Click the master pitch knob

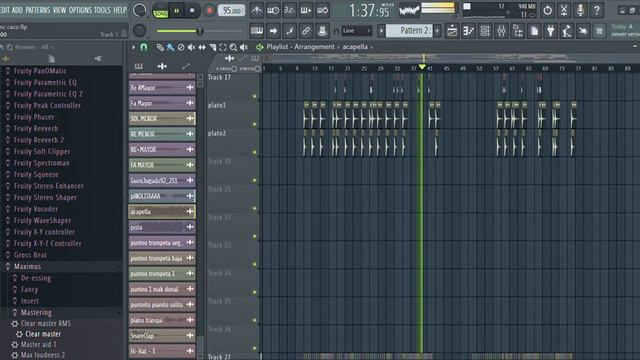[140, 30]
